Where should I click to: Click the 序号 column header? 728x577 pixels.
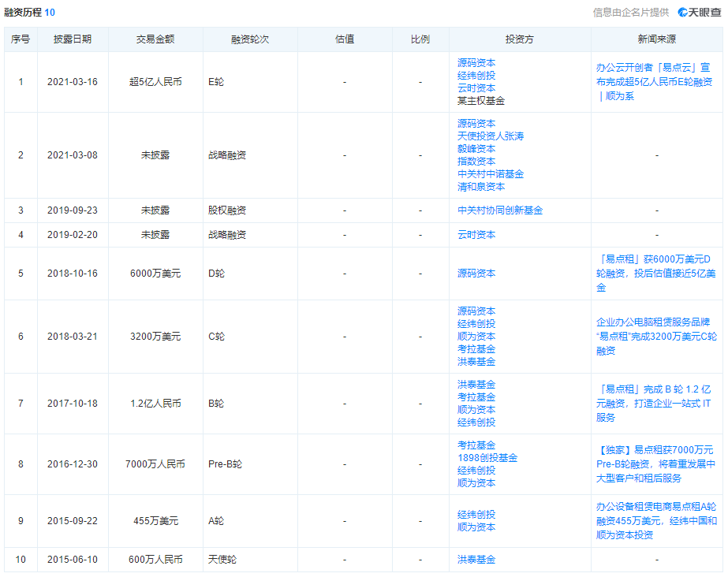[21, 39]
